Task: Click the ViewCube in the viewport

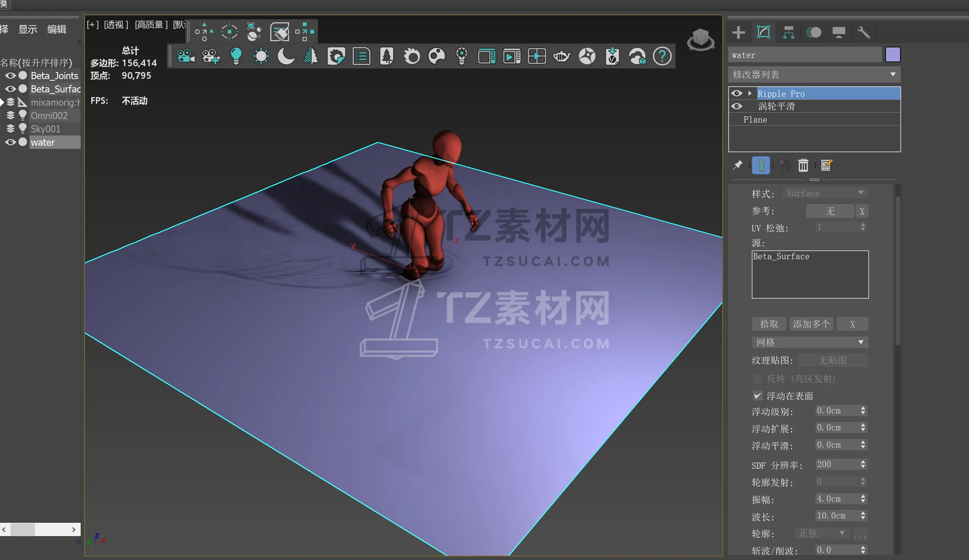Action: point(701,39)
